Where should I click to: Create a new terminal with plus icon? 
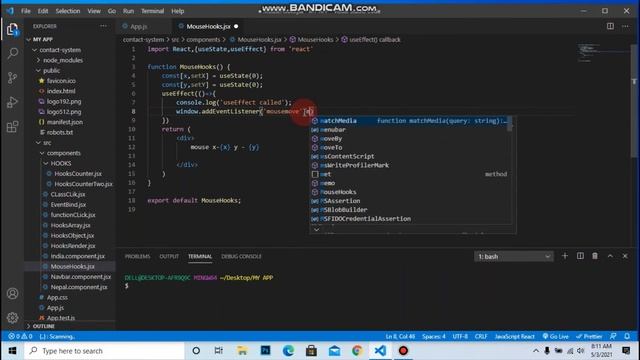click(x=565, y=256)
